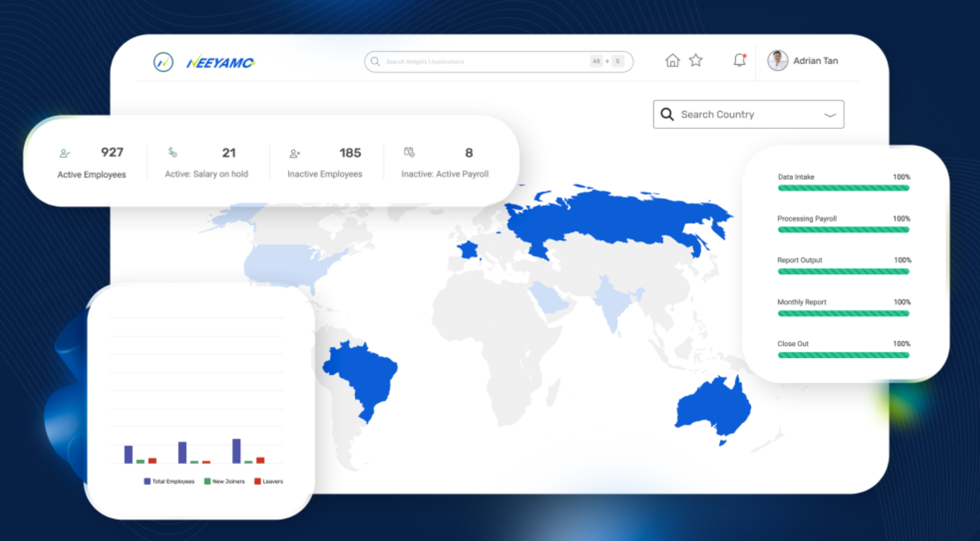
Task: Click the Inactive Employees icon
Action: point(294,153)
